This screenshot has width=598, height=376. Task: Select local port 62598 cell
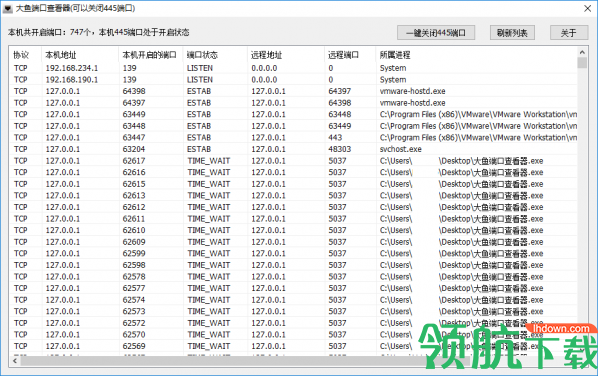click(x=134, y=265)
